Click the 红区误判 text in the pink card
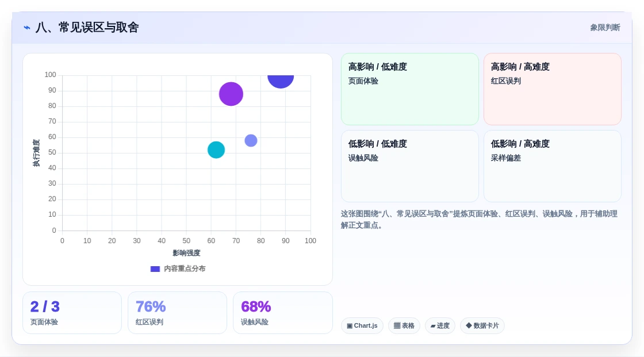Screen dimensions: 644x357 pyautogui.click(x=505, y=81)
